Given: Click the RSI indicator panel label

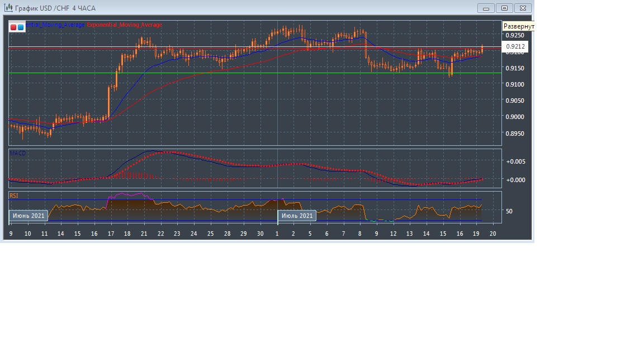Looking at the screenshot, I should coord(14,196).
